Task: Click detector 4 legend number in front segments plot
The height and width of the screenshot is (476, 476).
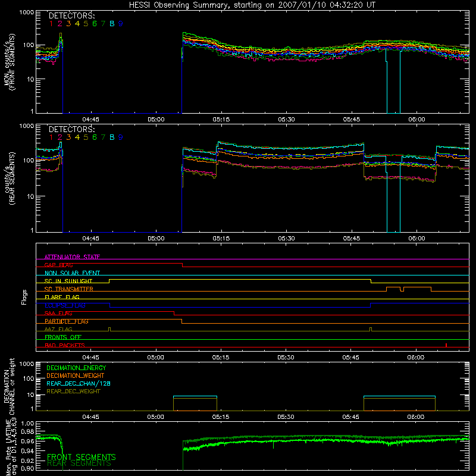Action: pos(77,23)
